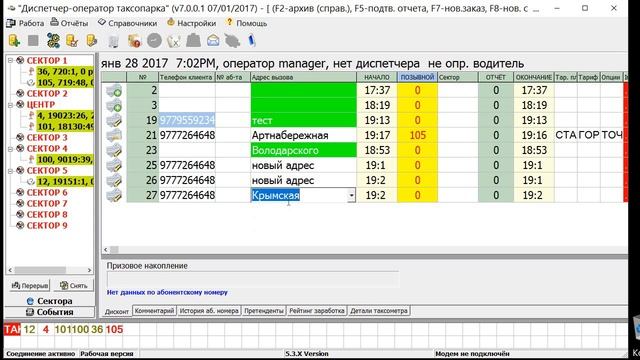Click the first toolbar icon, yellow document with plus
640x360 pixels.
click(x=14, y=40)
